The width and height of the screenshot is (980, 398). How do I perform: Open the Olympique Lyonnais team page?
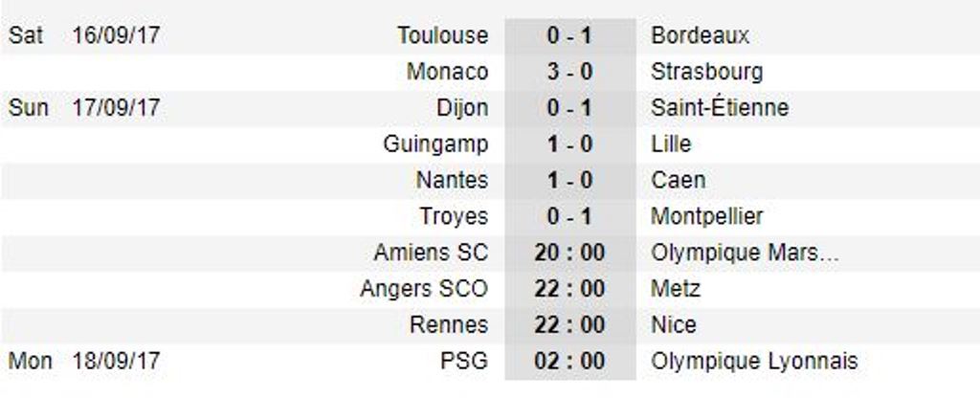(754, 362)
